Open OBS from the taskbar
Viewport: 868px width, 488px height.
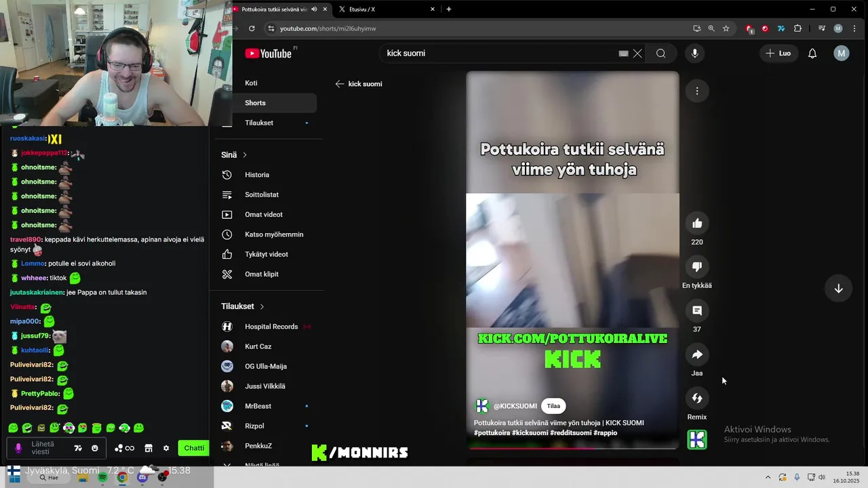click(162, 478)
